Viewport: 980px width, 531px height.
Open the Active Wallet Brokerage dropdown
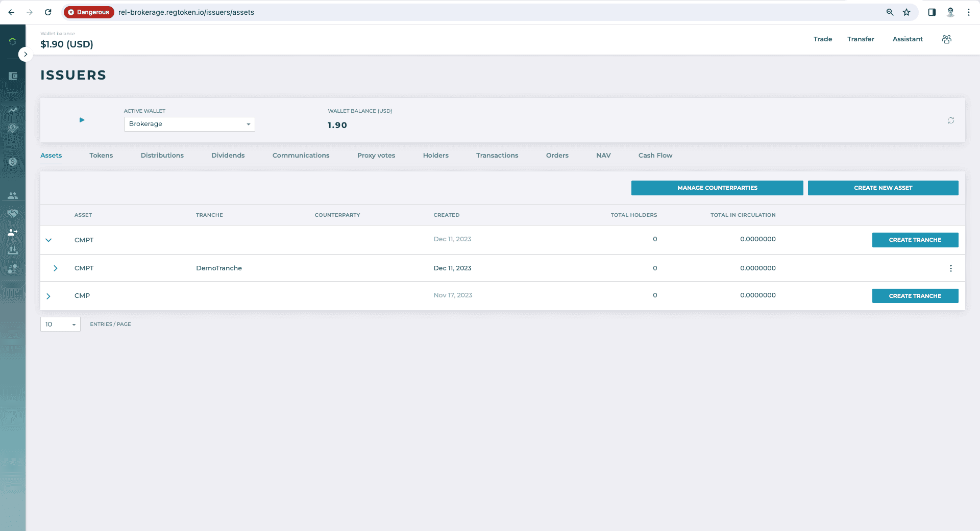(x=189, y=124)
